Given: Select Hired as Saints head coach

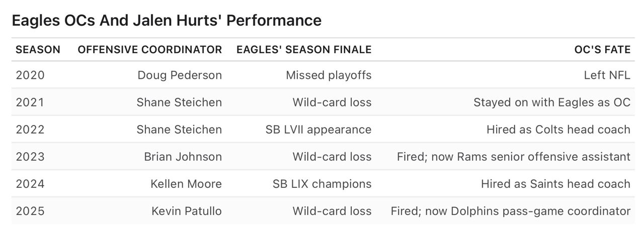Looking at the screenshot, I should click(x=555, y=184).
